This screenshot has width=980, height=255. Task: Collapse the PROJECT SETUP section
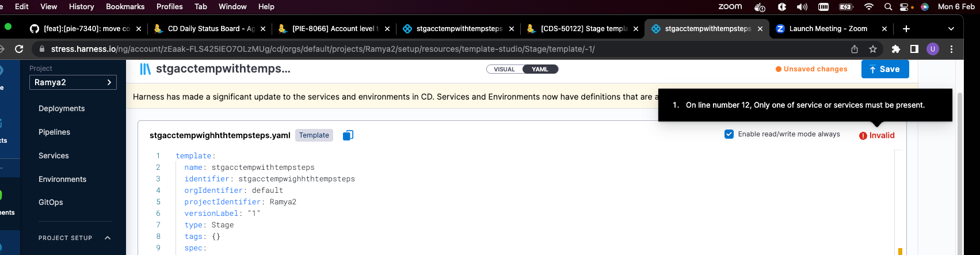point(108,238)
